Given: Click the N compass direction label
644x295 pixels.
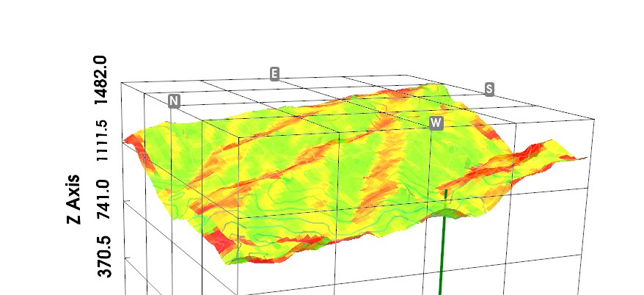Looking at the screenshot, I should [174, 101].
